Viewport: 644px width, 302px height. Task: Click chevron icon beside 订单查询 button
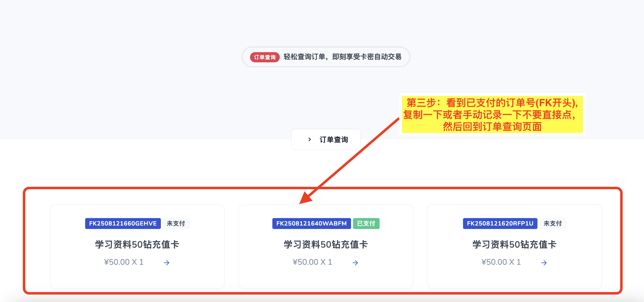(310, 139)
